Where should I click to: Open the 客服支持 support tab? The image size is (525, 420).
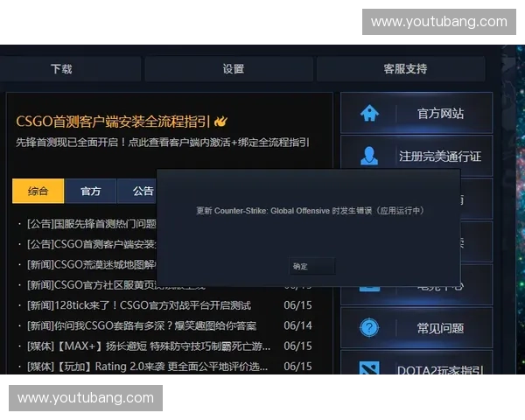401,69
